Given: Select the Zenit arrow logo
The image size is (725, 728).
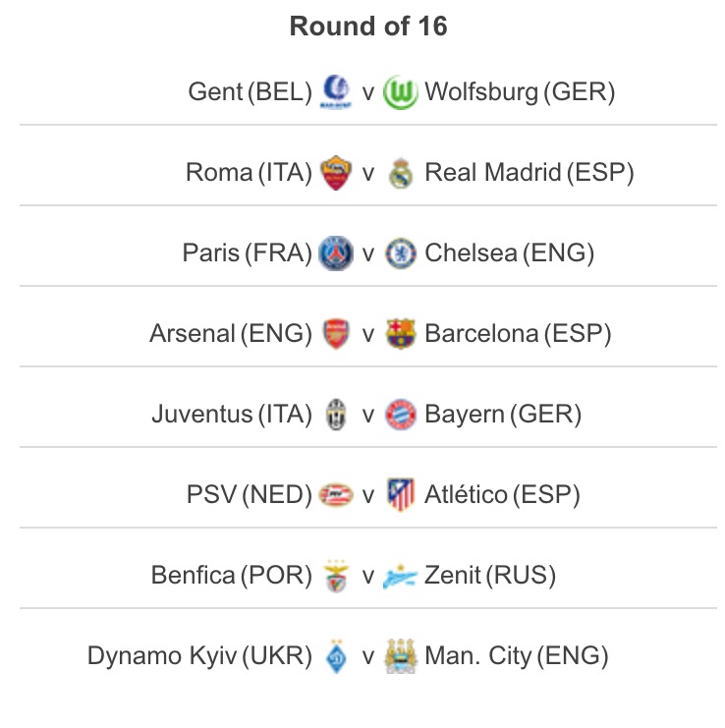Looking at the screenshot, I should tap(400, 576).
